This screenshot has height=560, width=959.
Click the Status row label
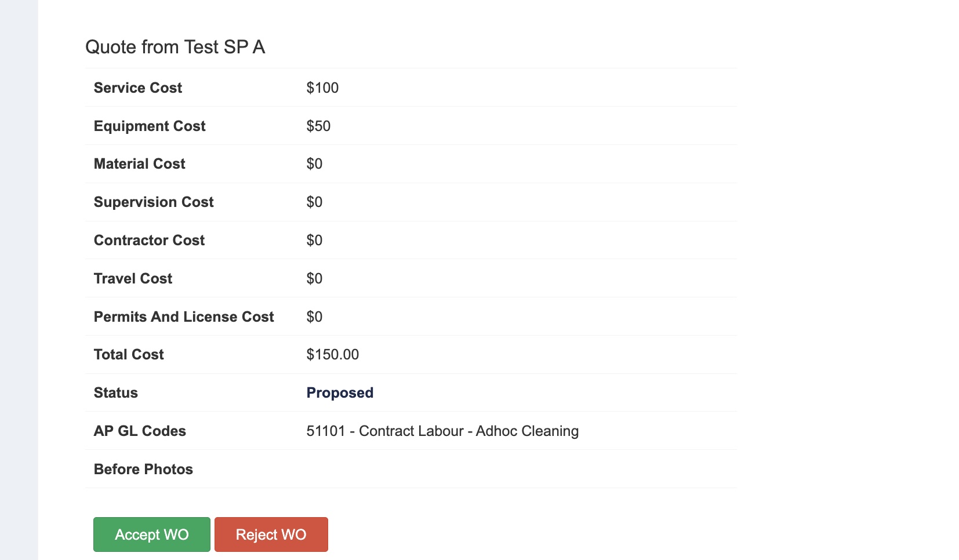click(x=116, y=393)
